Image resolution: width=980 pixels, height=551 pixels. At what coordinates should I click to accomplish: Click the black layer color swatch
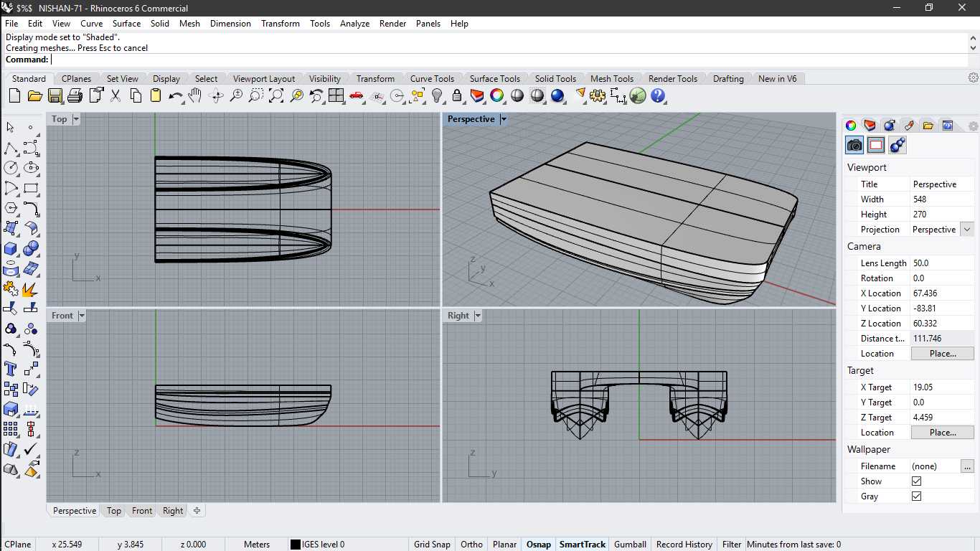[x=295, y=545]
